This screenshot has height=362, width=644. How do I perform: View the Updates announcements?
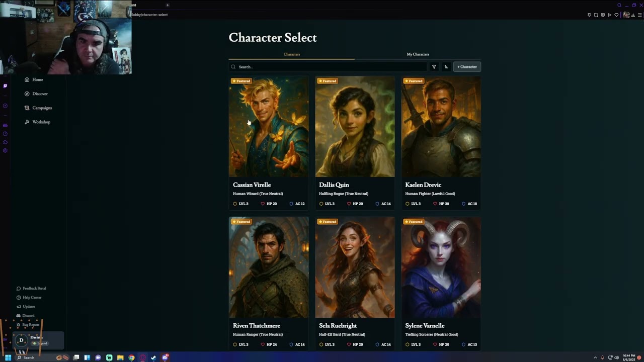(26, 306)
